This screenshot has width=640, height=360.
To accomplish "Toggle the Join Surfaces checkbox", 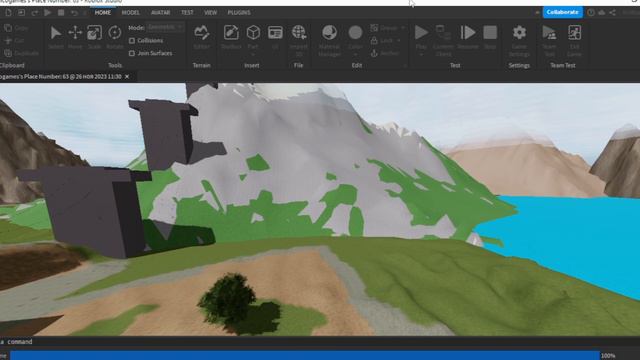I will (132, 53).
